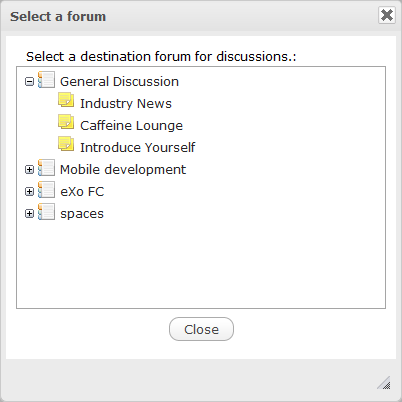Viewport: 402px width, 402px height.
Task: Click the Industry News forum icon
Action: [x=66, y=100]
